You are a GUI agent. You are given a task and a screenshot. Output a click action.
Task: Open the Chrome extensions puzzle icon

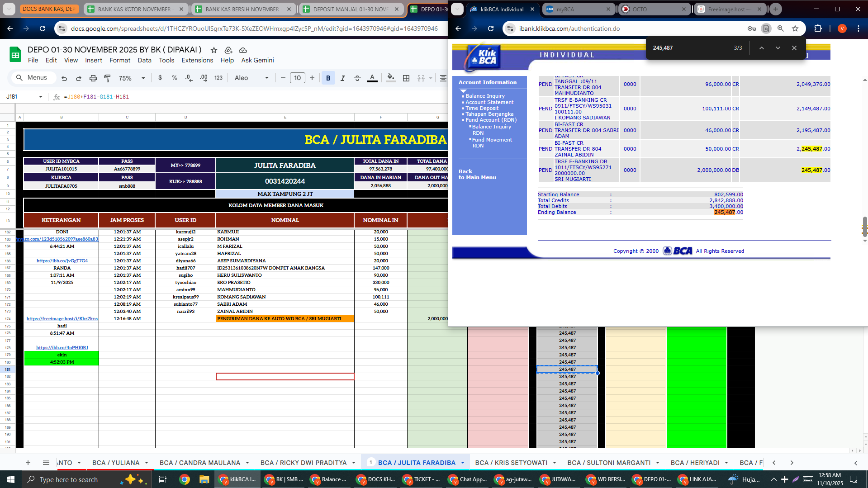(x=818, y=28)
